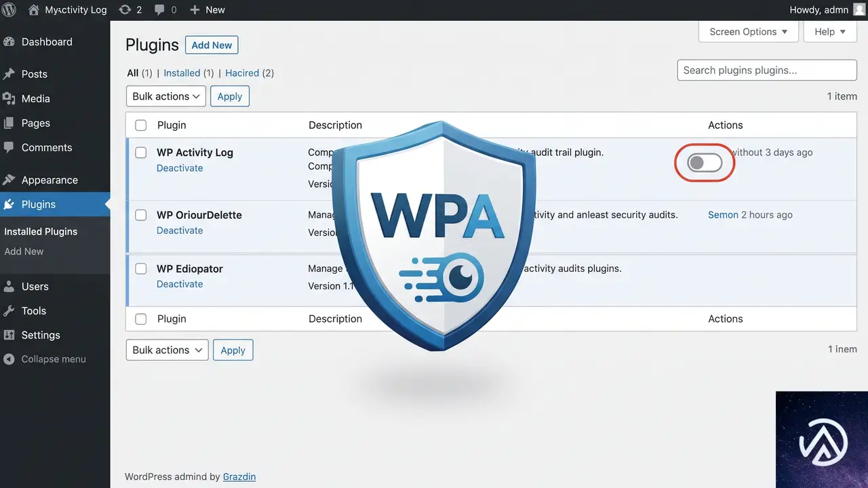Focus the Search plugins input field

pos(767,70)
